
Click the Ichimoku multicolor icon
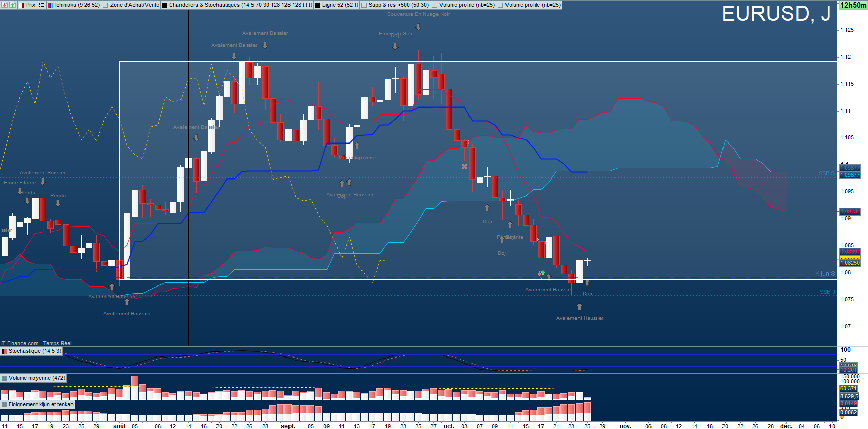[x=51, y=5]
